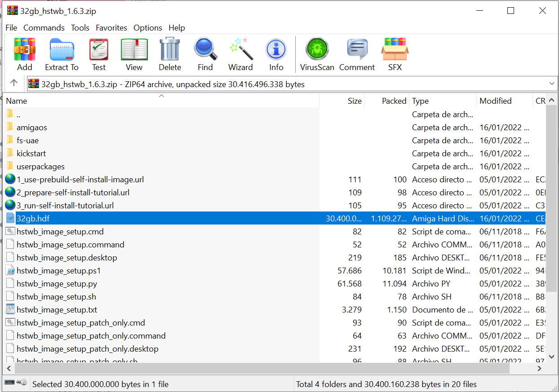Select hstwb_image_setup_patch_only.command file
Screen dimensions: 559x392
point(91,335)
